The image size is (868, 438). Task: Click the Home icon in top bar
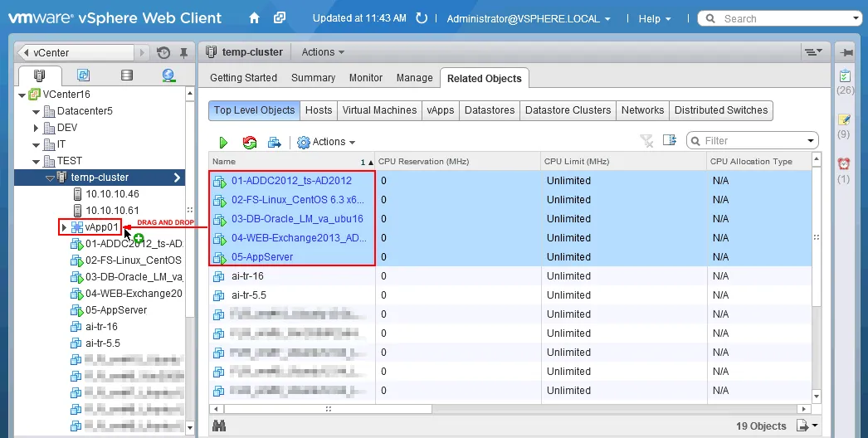click(255, 17)
